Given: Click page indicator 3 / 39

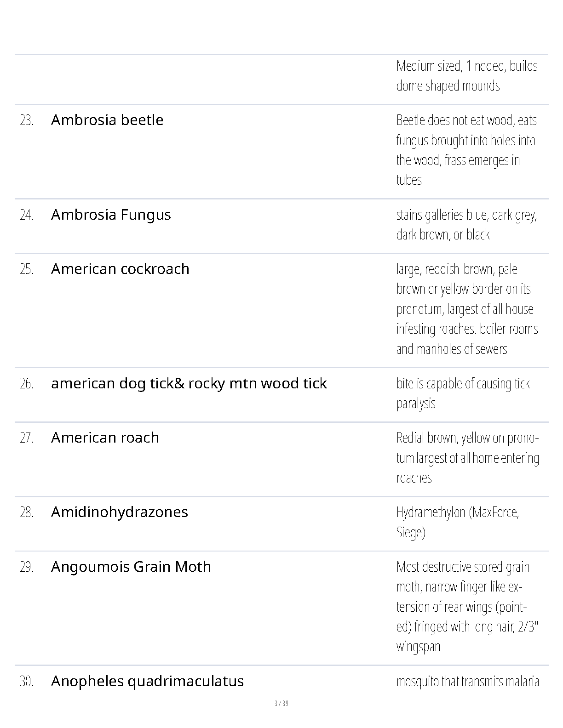Looking at the screenshot, I should 281,704.
